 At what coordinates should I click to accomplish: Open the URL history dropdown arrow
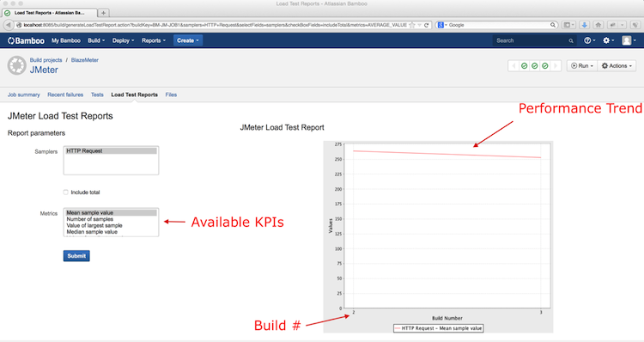pos(419,25)
